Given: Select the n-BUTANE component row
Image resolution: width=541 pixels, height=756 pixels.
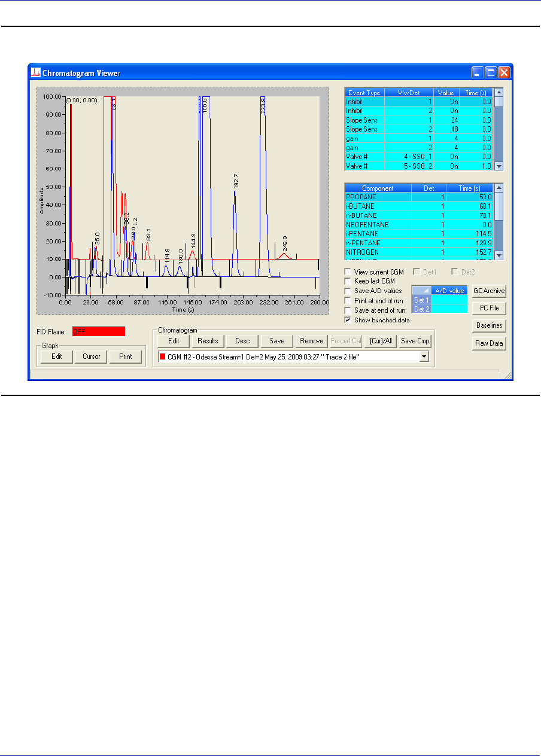Looking at the screenshot, I should click(x=420, y=215).
